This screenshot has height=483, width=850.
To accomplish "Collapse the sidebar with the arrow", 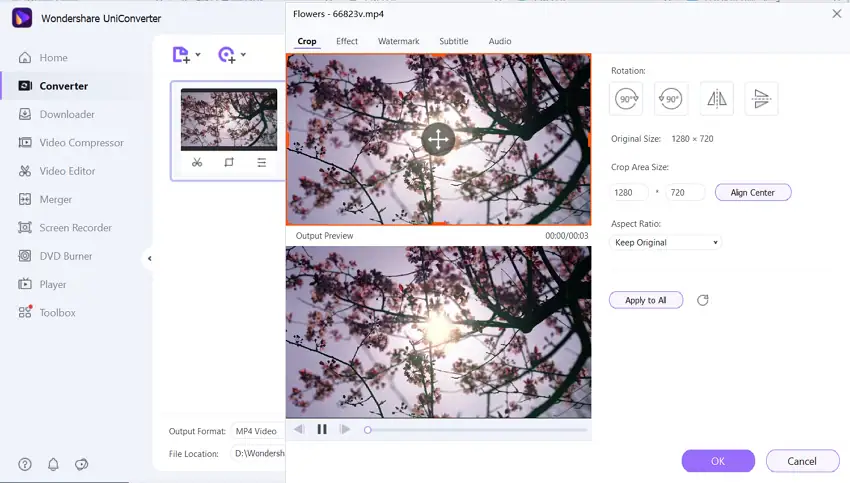I will [150, 259].
